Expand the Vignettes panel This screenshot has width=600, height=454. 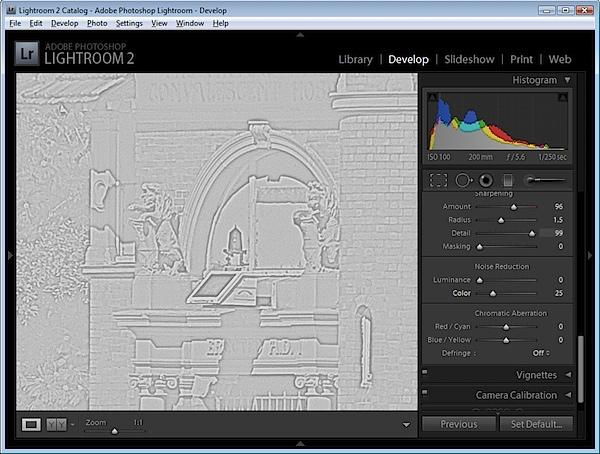568,375
